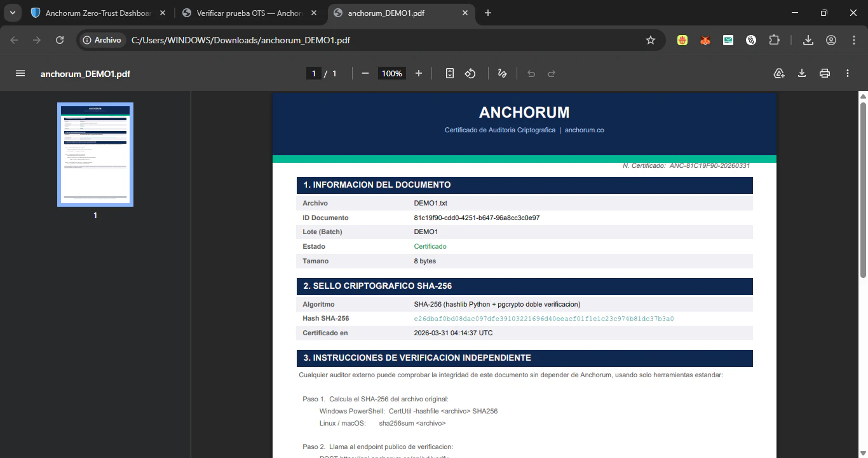Open the Extensions puzzle menu
The height and width of the screenshot is (458, 868).
coord(774,40)
